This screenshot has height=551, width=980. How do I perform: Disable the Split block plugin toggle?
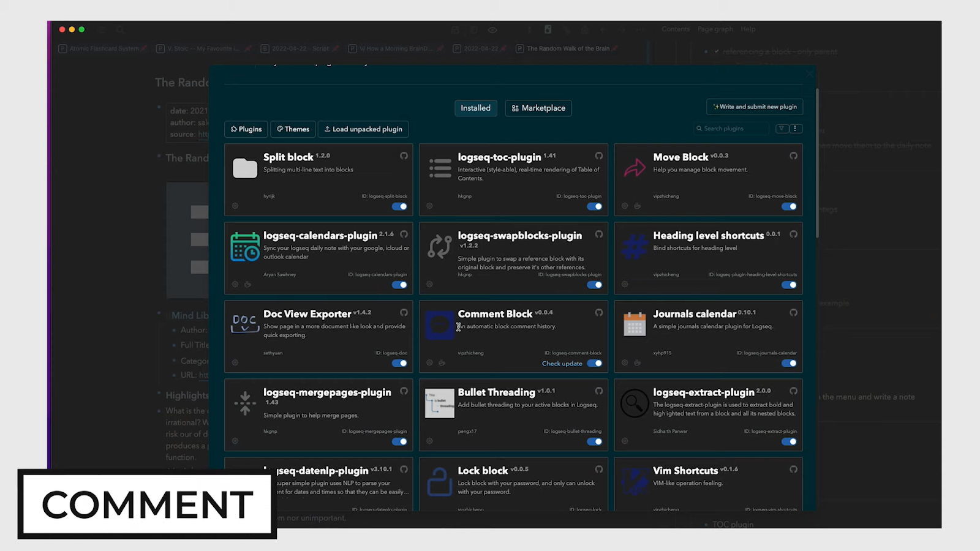coord(399,206)
